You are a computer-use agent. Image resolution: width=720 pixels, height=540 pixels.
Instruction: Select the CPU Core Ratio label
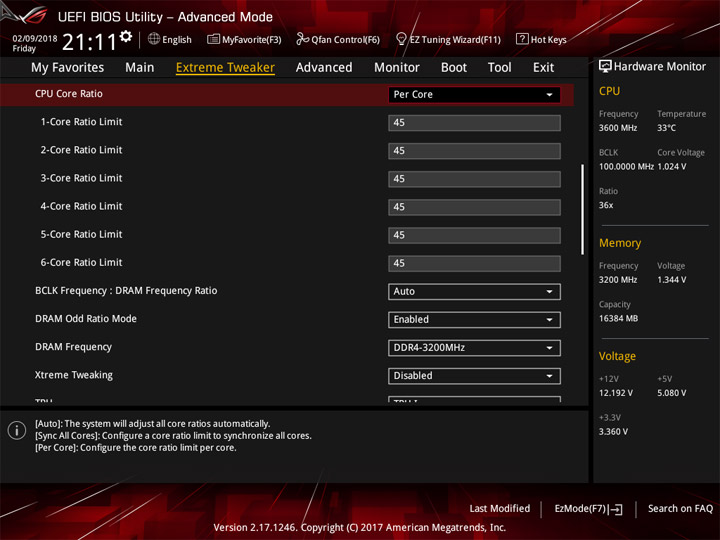pyautogui.click(x=69, y=94)
